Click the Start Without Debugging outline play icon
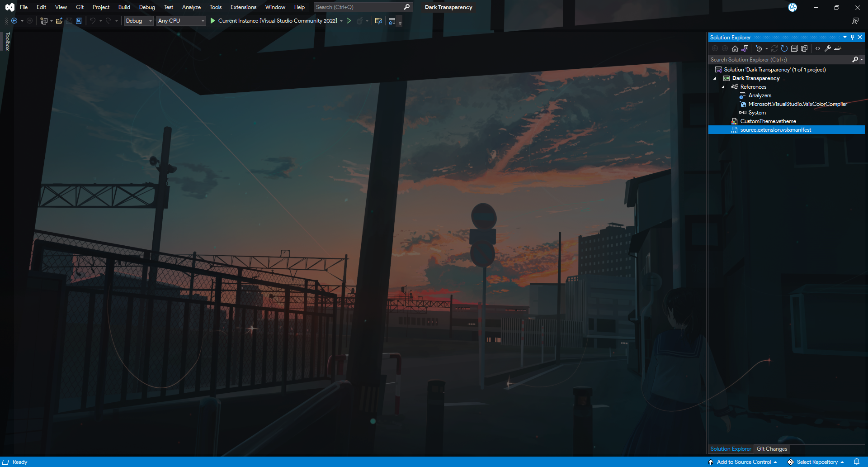The height and width of the screenshot is (467, 868). point(349,21)
